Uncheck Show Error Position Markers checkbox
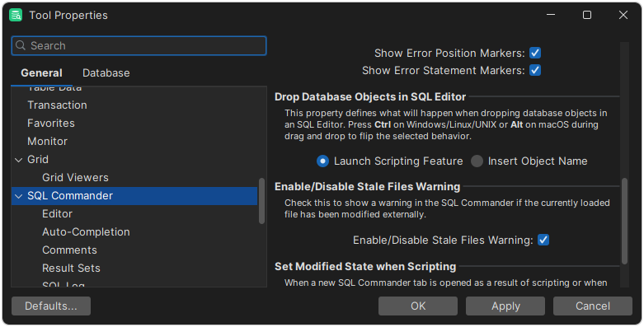Screen dimensions: 644x327 [535, 53]
